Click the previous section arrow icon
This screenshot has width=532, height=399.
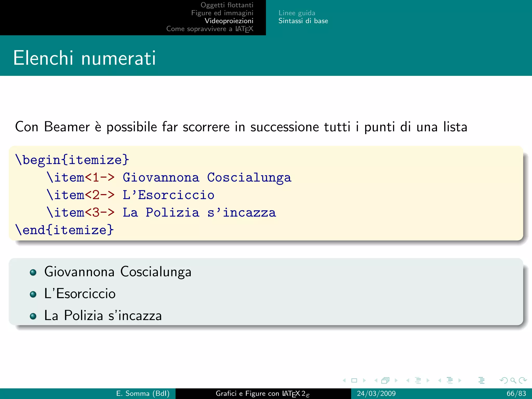tap(440, 381)
